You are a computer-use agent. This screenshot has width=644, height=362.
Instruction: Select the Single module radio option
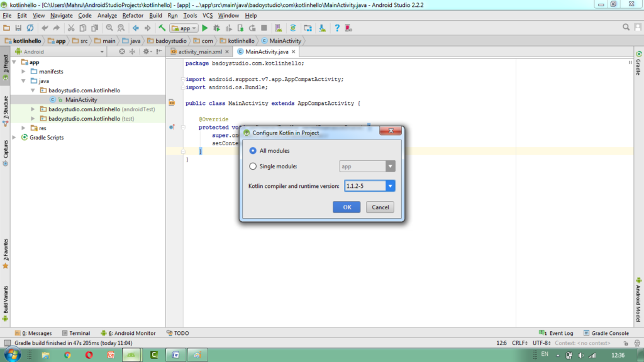click(x=253, y=167)
